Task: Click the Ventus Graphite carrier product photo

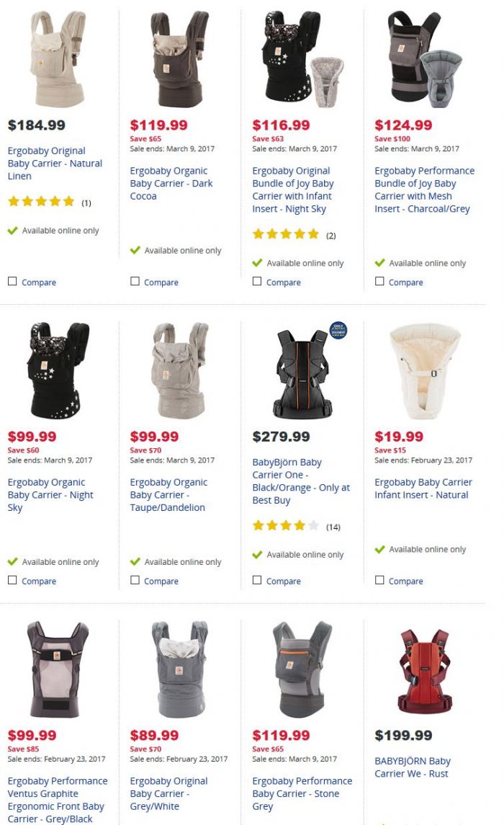Action: point(58,669)
